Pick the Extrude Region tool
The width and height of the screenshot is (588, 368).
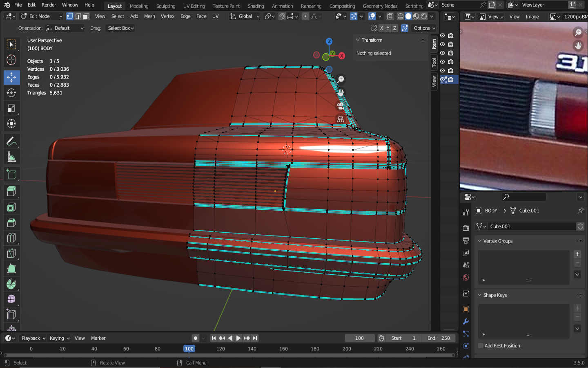11,191
